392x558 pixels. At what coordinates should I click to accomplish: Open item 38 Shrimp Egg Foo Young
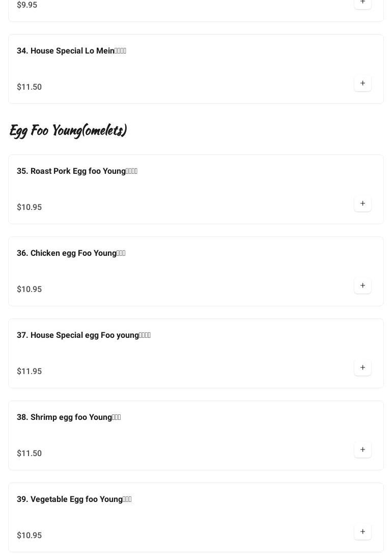tap(69, 417)
